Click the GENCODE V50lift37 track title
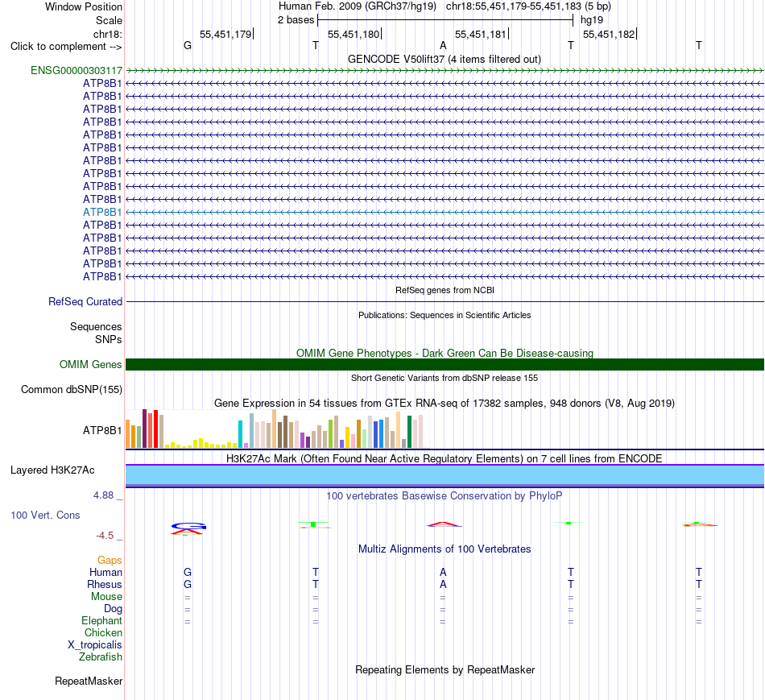This screenshot has height=700, width=765. 445,59
